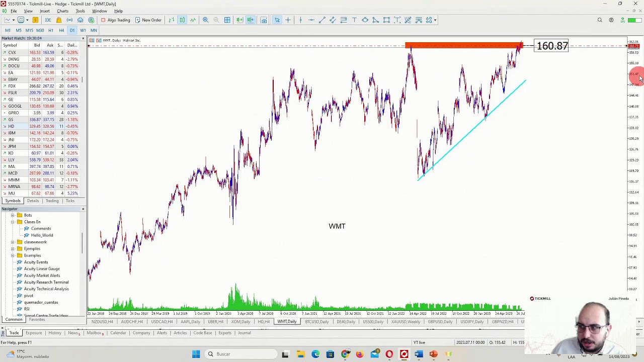This screenshot has width=644, height=362.
Task: Zoom in on the chart
Action: tap(205, 20)
